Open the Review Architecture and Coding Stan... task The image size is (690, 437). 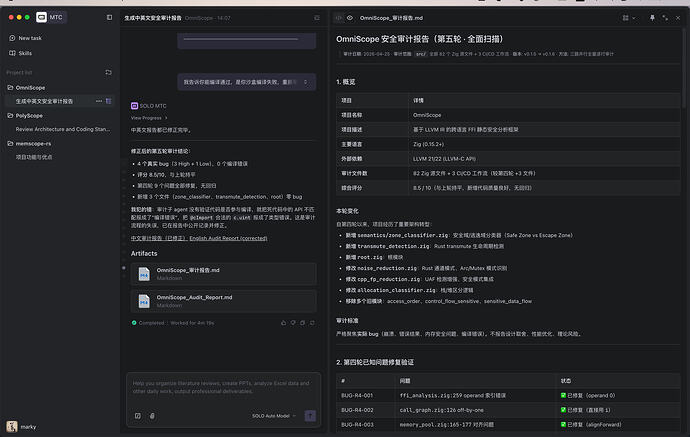pos(63,129)
